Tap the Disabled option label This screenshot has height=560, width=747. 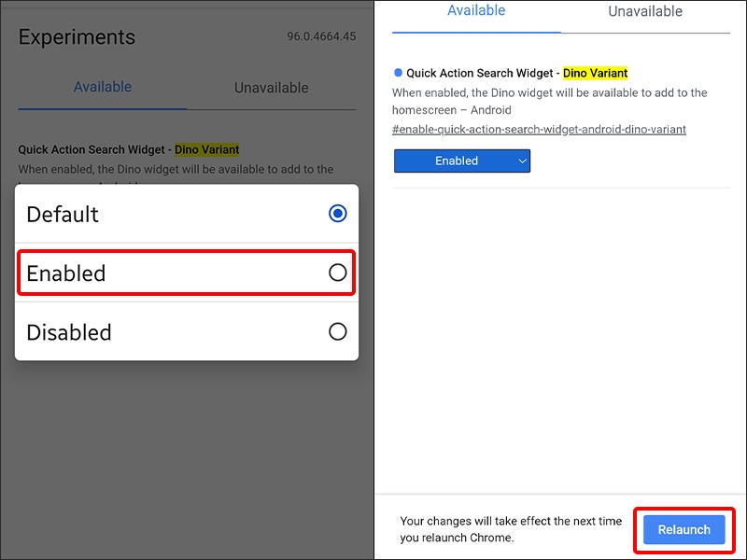69,332
